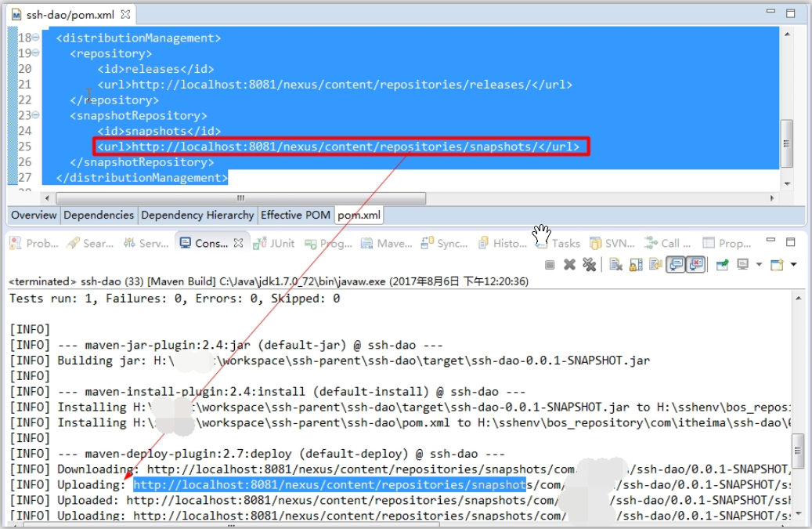Open the Display Selected Console dropdown arrow
Image resolution: width=812 pixels, height=529 pixels.
[760, 265]
